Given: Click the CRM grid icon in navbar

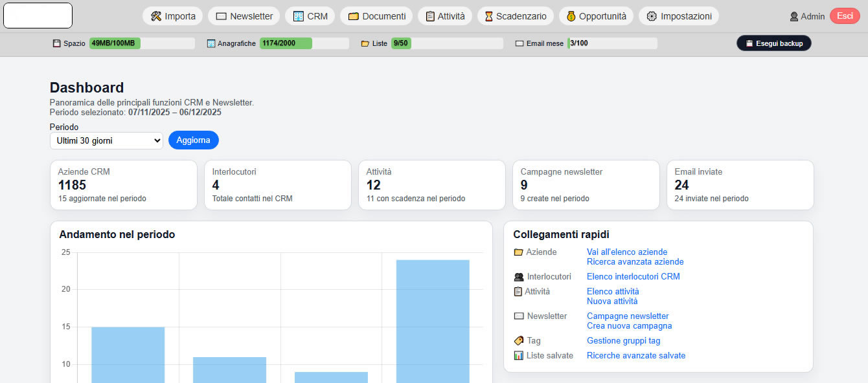Looking at the screenshot, I should pyautogui.click(x=299, y=16).
